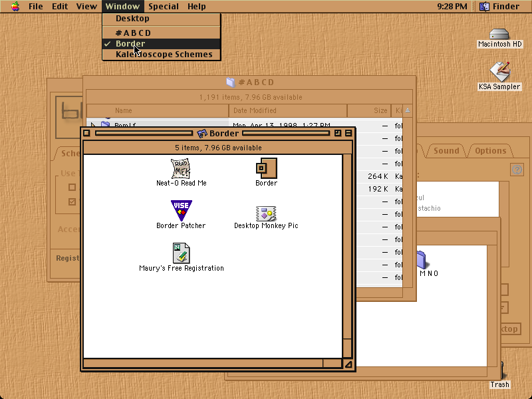Click the "5 items, 7.96 GB available" status text
Image resolution: width=532 pixels, height=399 pixels.
[x=218, y=148]
